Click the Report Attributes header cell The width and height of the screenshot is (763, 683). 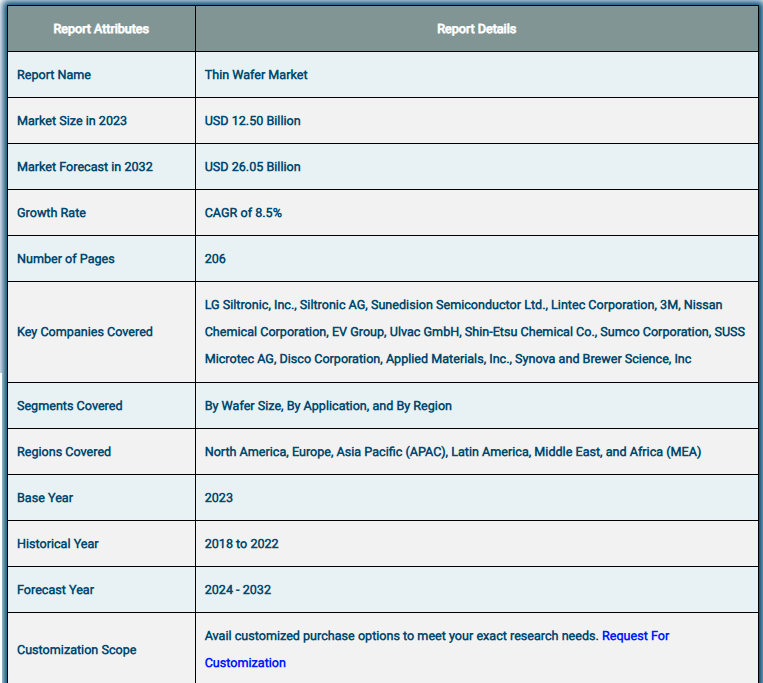(x=101, y=29)
